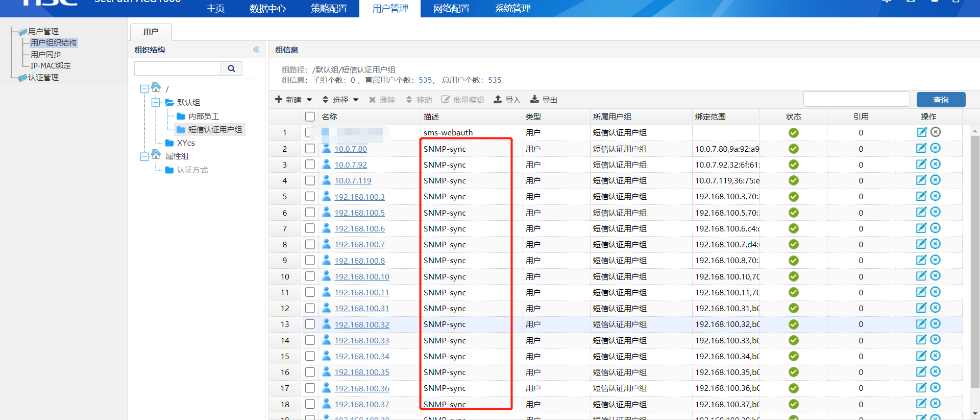Viewport: 980px width, 420px height.
Task: Check the box for user 10.0.7.80
Action: [x=310, y=149]
